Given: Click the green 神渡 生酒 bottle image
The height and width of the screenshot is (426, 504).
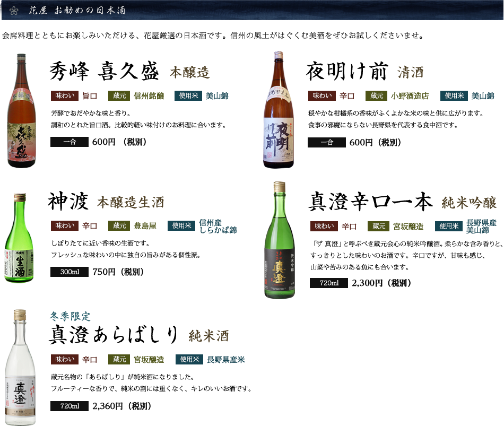Looking at the screenshot, I should (19, 238).
